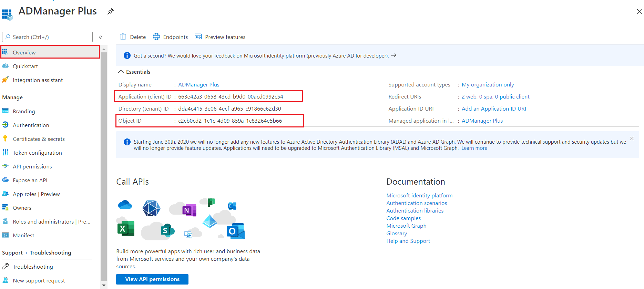Click the Integration assistant rocket icon

pos(5,80)
